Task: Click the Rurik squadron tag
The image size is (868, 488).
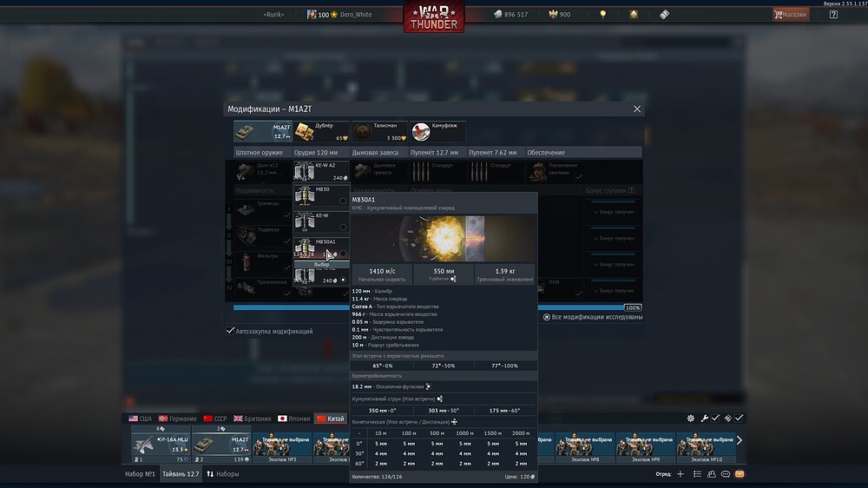Action: tap(273, 15)
